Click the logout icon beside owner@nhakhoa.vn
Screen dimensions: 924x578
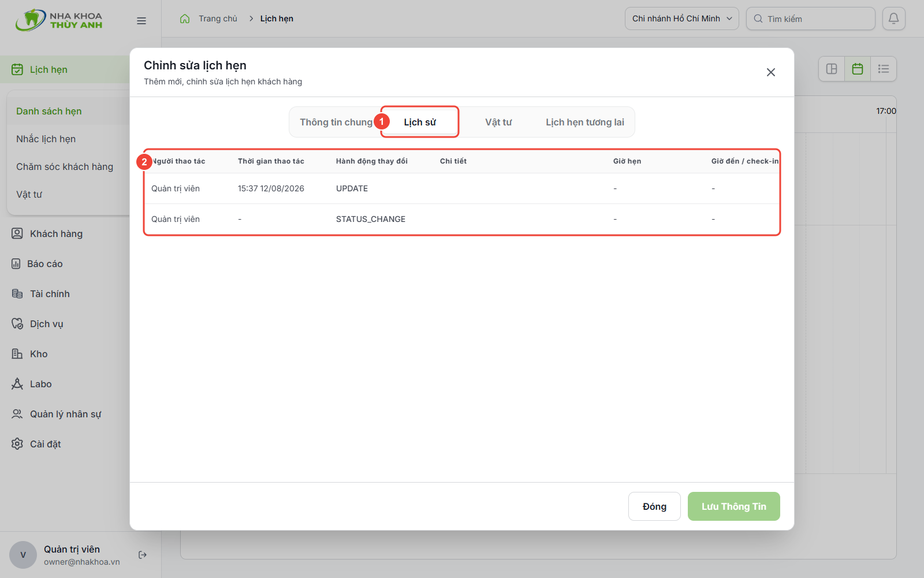(x=143, y=555)
